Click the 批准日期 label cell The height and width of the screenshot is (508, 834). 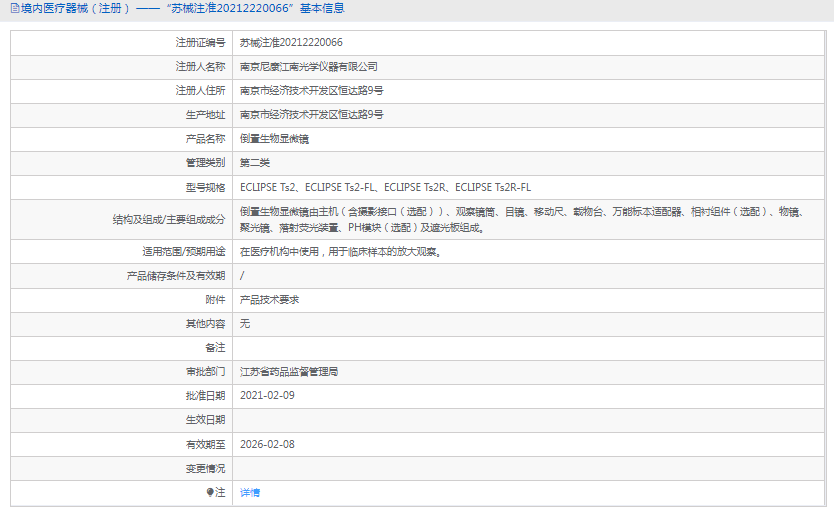[x=205, y=396]
